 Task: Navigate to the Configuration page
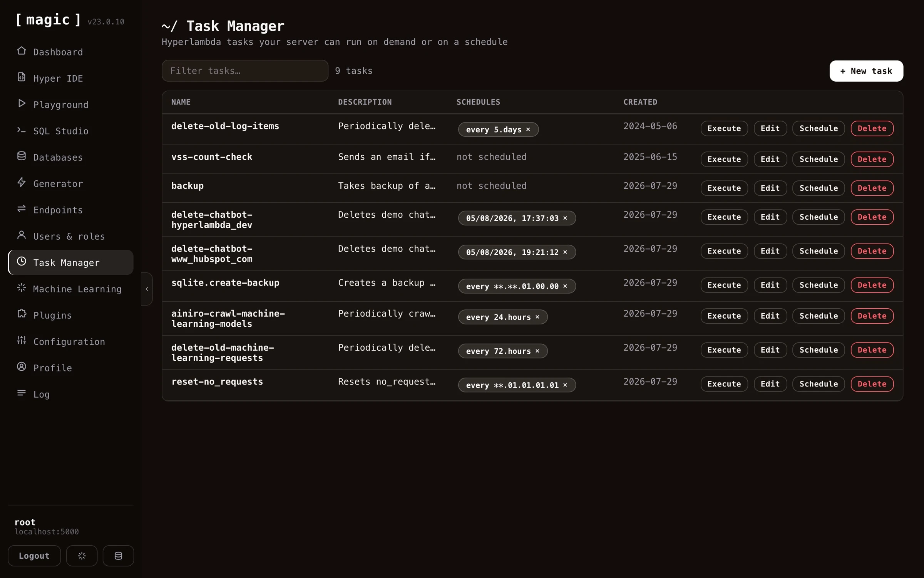70,341
